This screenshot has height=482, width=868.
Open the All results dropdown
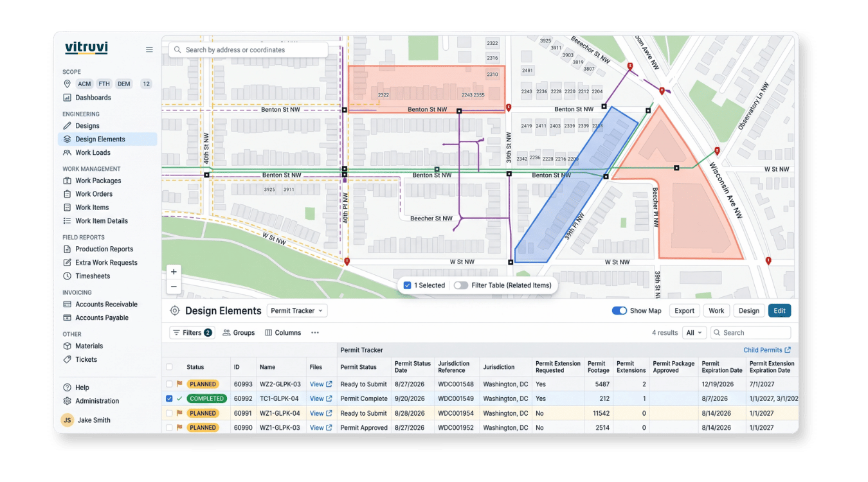(694, 333)
